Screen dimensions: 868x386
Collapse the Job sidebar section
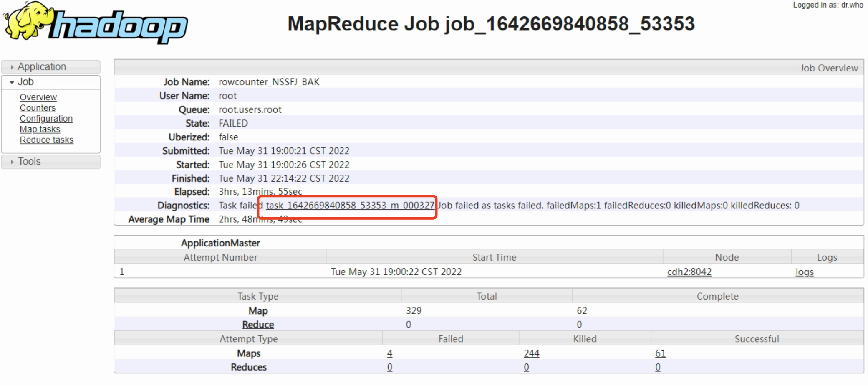pos(50,82)
